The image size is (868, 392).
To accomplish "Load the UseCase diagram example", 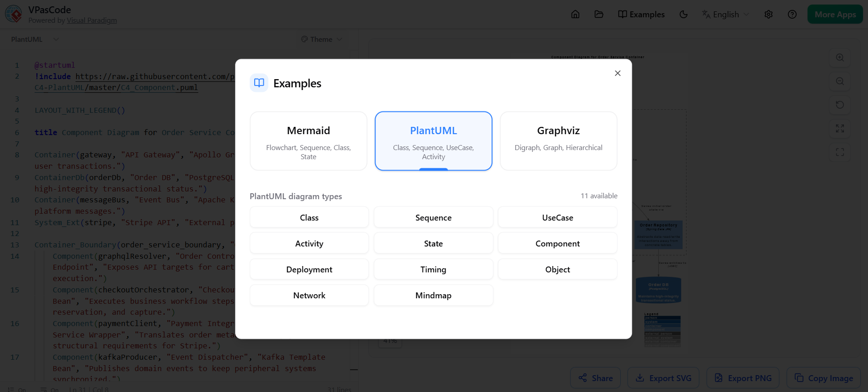I will tap(557, 217).
